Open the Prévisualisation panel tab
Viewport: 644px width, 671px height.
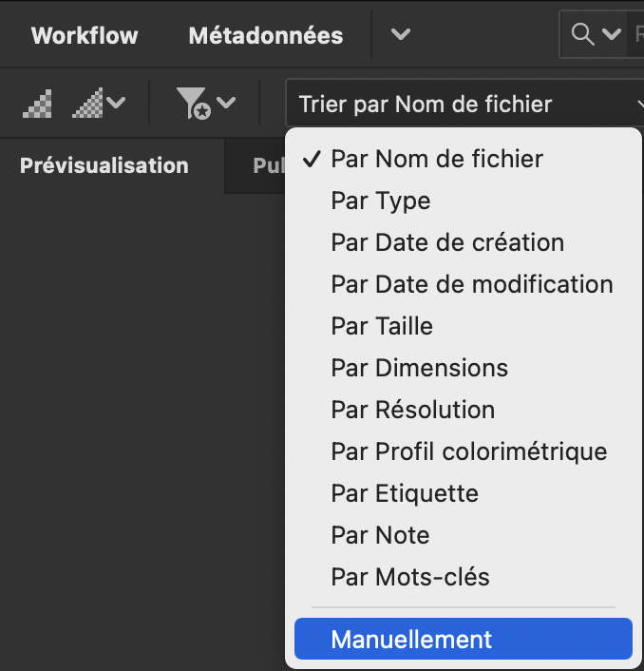[x=104, y=165]
